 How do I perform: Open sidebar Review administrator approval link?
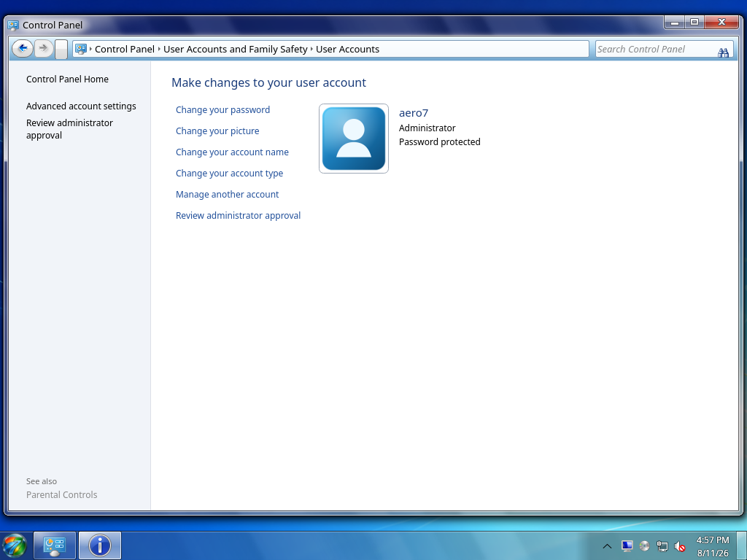click(x=69, y=129)
